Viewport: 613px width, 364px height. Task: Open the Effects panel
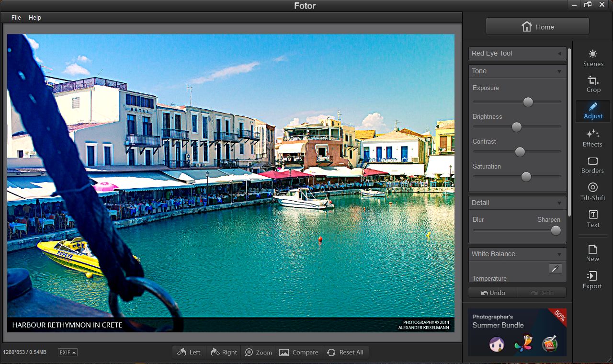coord(592,138)
